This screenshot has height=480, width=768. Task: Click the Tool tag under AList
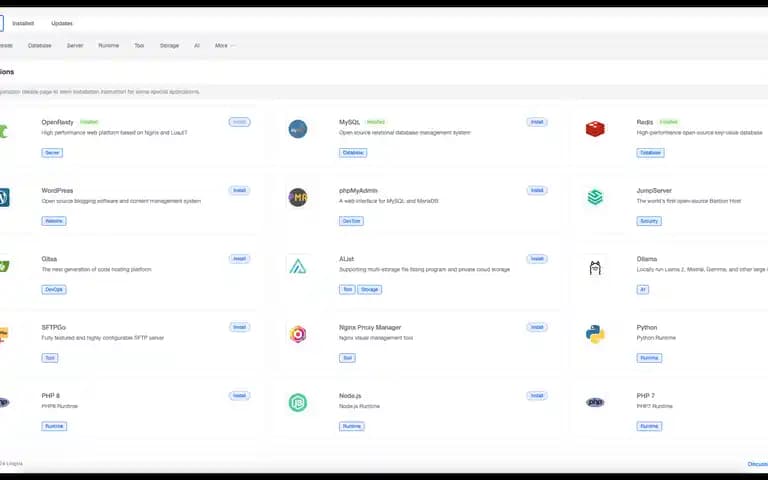pyautogui.click(x=347, y=289)
